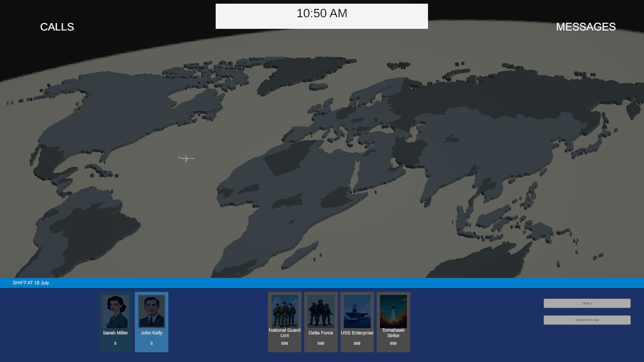The height and width of the screenshot is (362, 644).
Task: Choose the USS Enterprise card
Action: pos(357,322)
